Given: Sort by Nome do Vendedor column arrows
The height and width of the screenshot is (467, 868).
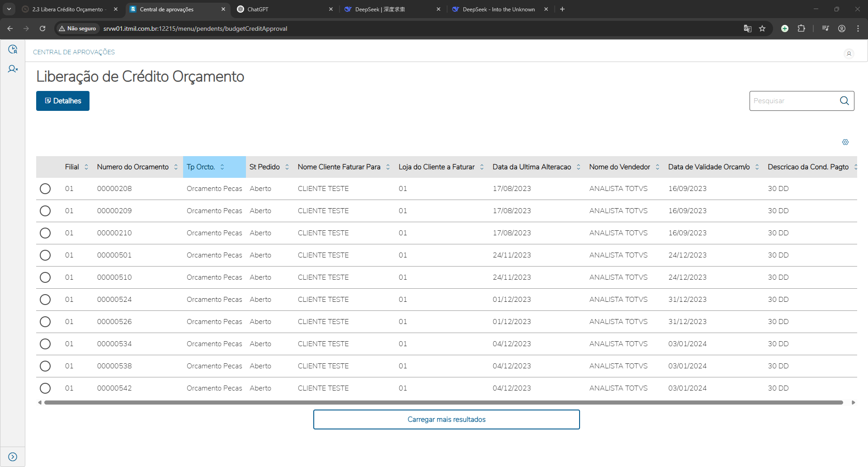Looking at the screenshot, I should pyautogui.click(x=657, y=167).
